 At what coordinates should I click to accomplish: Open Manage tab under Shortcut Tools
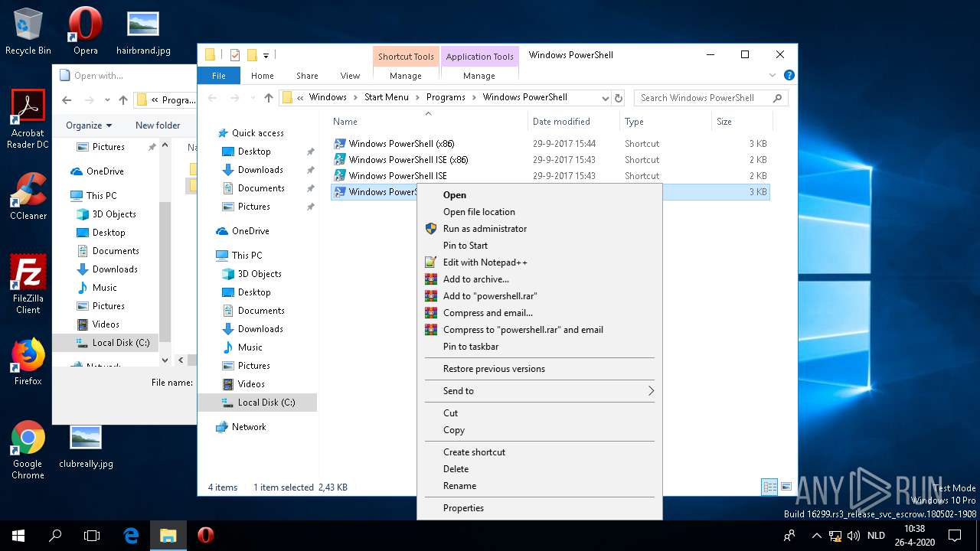(x=406, y=76)
